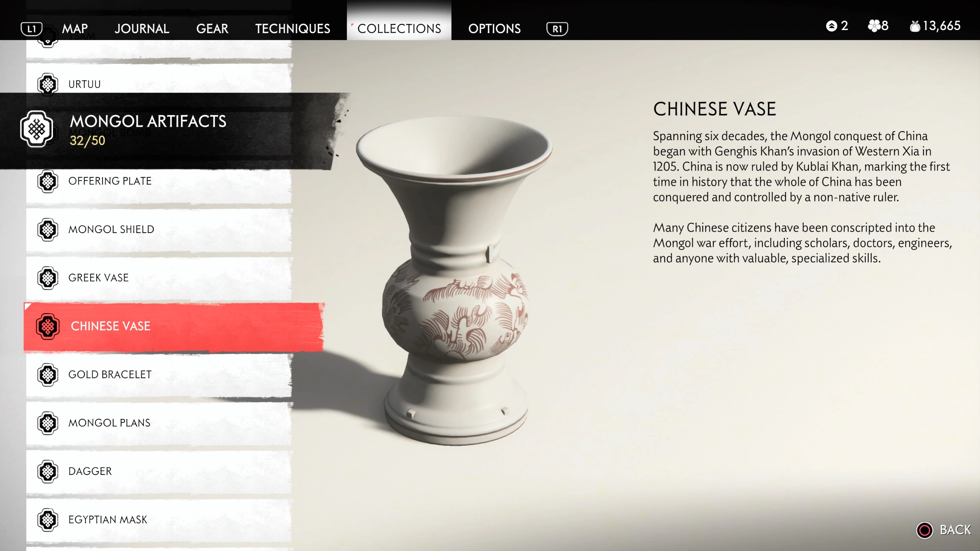Open the Map tab
Viewport: 980px width, 551px height.
75,29
